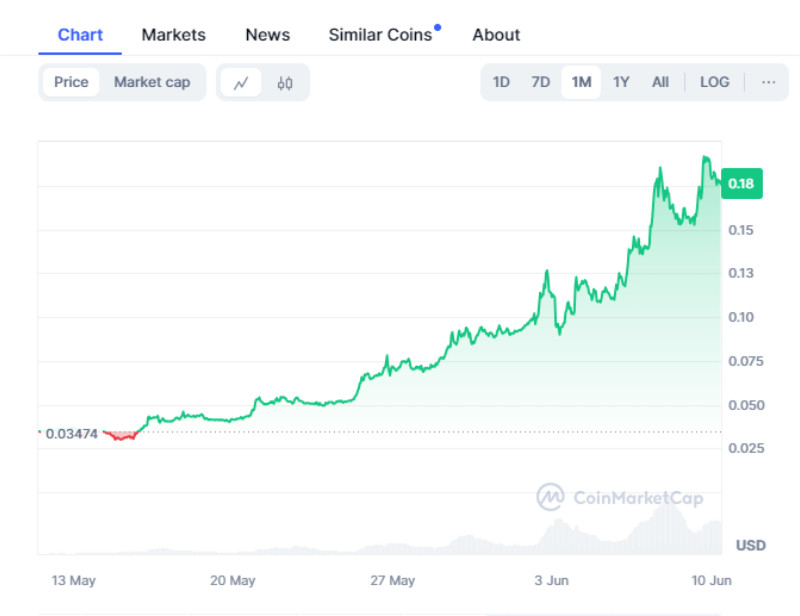Toggle the Price view

(x=71, y=82)
